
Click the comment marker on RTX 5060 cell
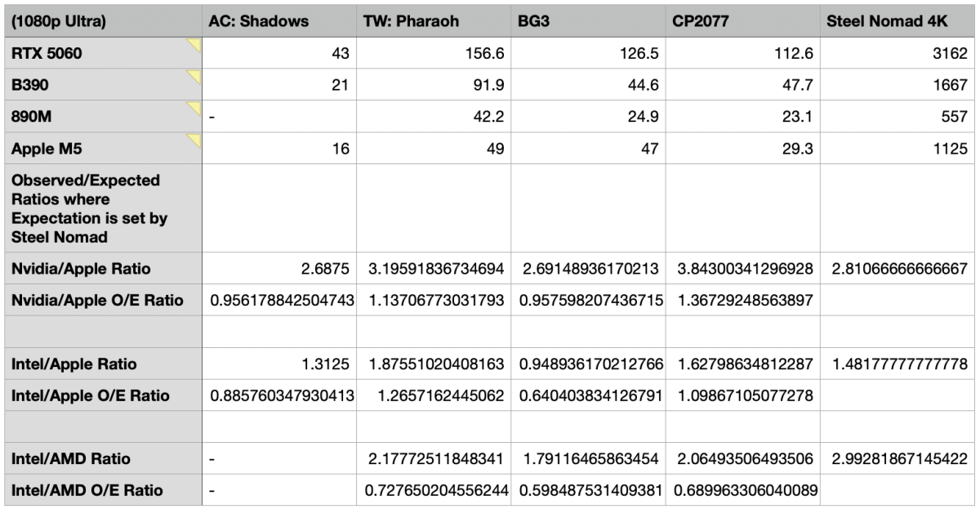194,47
